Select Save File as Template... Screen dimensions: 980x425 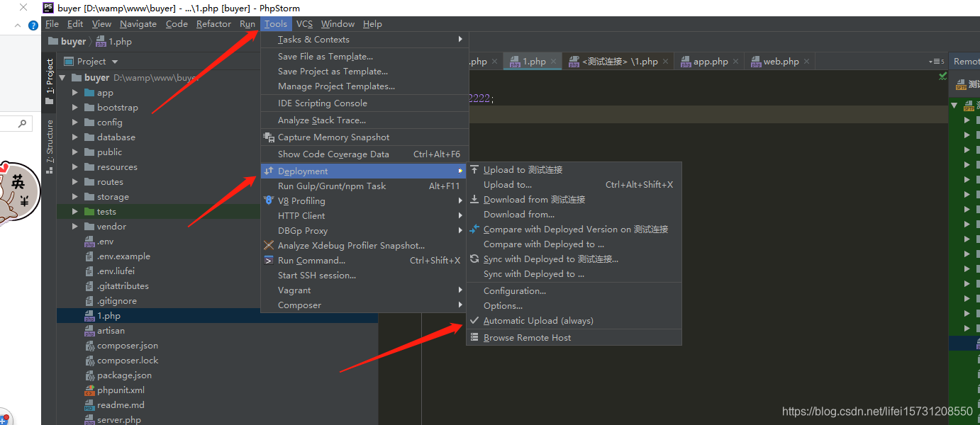[x=325, y=57]
